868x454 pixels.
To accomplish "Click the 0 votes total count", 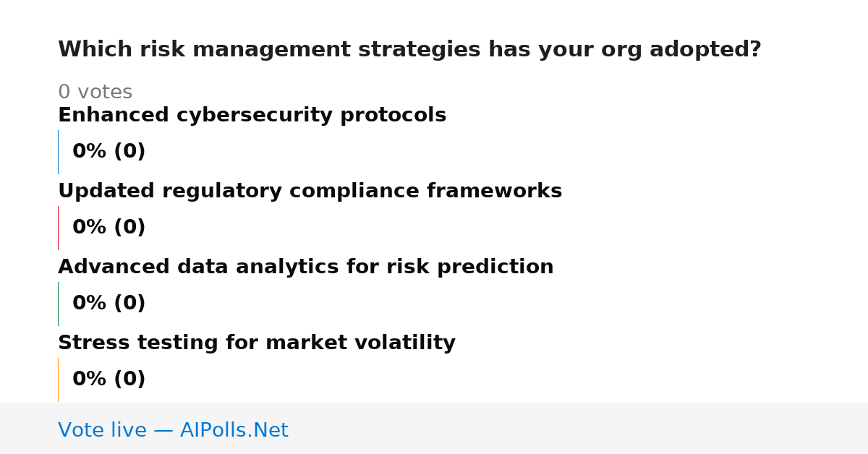I will coord(95,93).
